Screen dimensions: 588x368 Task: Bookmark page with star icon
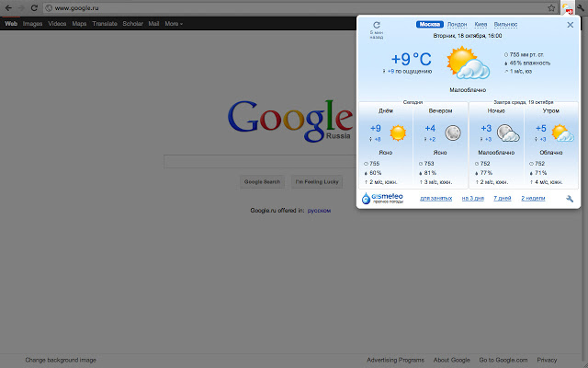[x=551, y=8]
